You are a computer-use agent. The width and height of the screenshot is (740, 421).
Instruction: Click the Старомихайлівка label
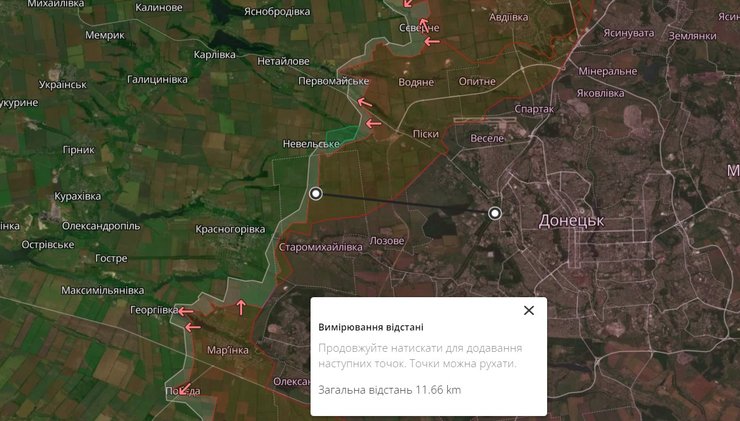click(x=320, y=247)
